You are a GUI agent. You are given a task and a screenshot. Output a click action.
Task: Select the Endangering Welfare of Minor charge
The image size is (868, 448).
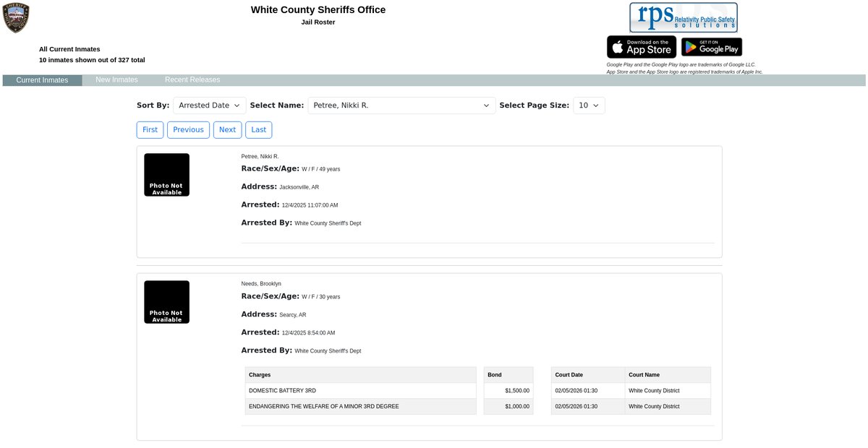[x=323, y=407]
